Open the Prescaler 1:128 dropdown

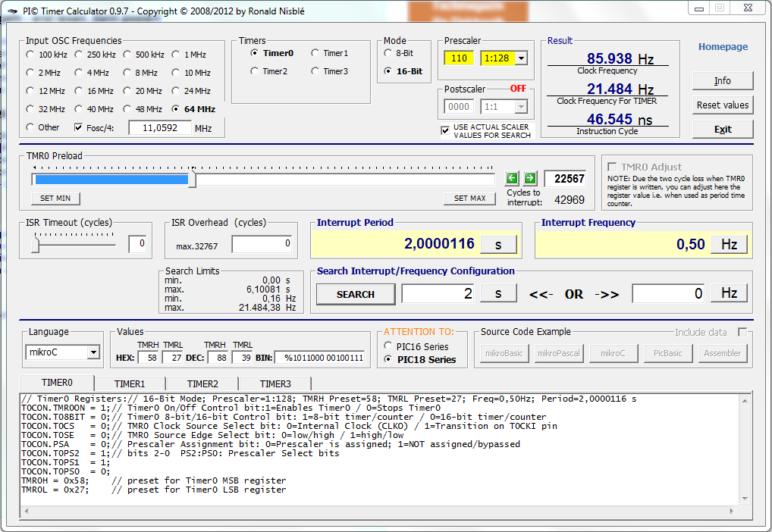(x=521, y=58)
